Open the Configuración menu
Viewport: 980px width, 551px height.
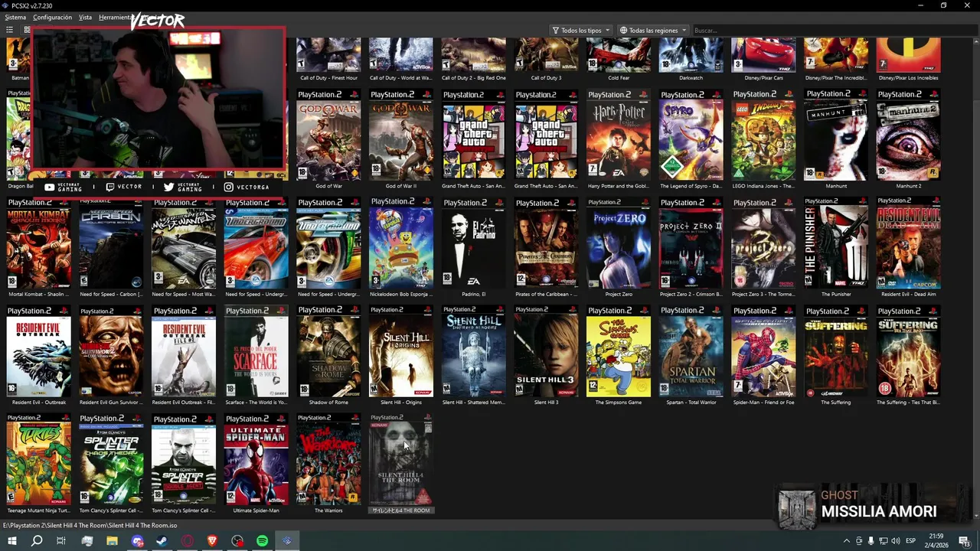click(52, 17)
